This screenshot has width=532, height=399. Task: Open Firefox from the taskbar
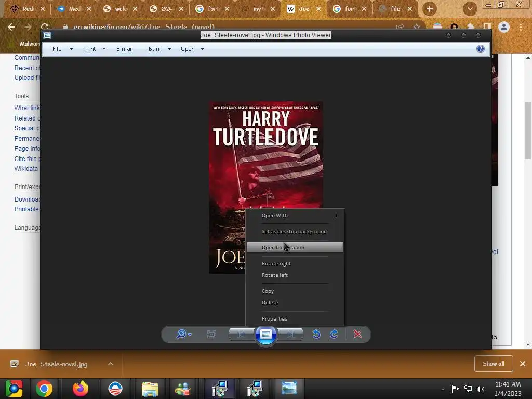[x=81, y=389]
